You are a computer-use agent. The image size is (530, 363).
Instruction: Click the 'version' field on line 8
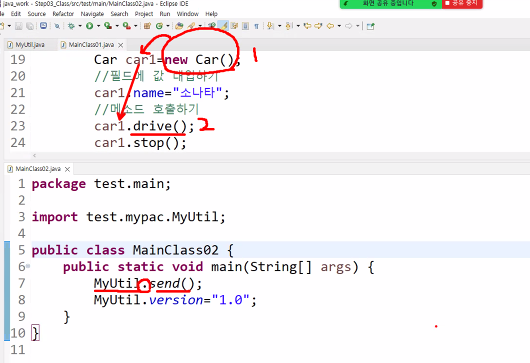pyautogui.click(x=176, y=300)
